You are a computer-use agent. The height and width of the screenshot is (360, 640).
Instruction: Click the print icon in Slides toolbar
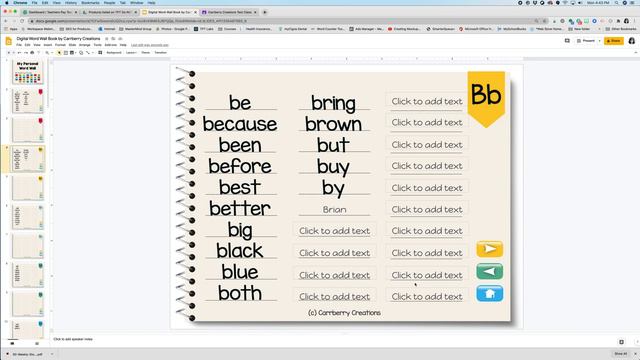click(x=32, y=53)
